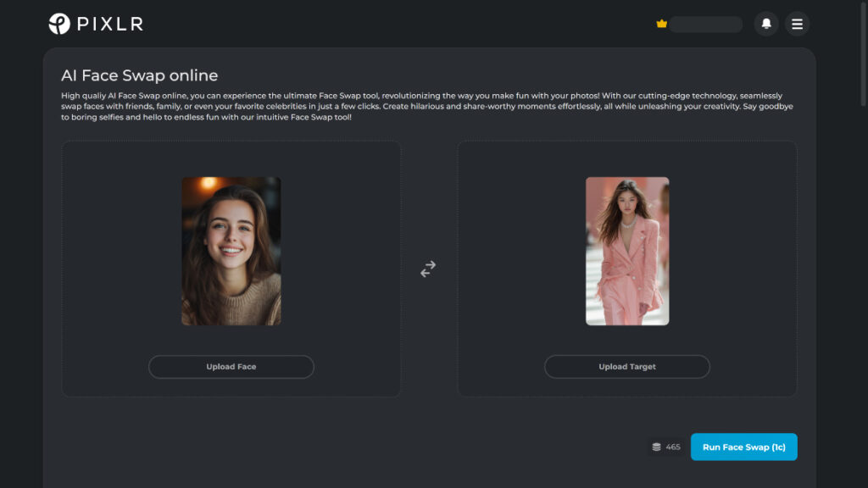Click the Upload Target button
The width and height of the screenshot is (868, 488).
[x=626, y=366]
